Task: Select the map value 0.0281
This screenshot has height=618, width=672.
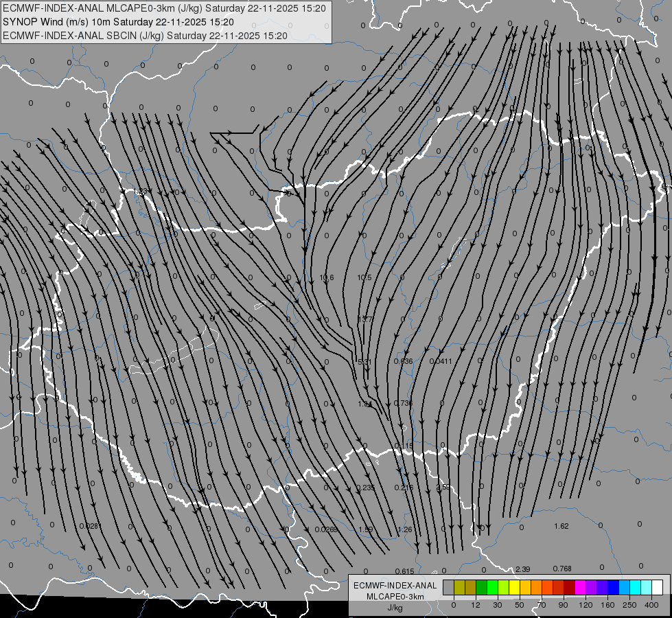Action: 89,526
